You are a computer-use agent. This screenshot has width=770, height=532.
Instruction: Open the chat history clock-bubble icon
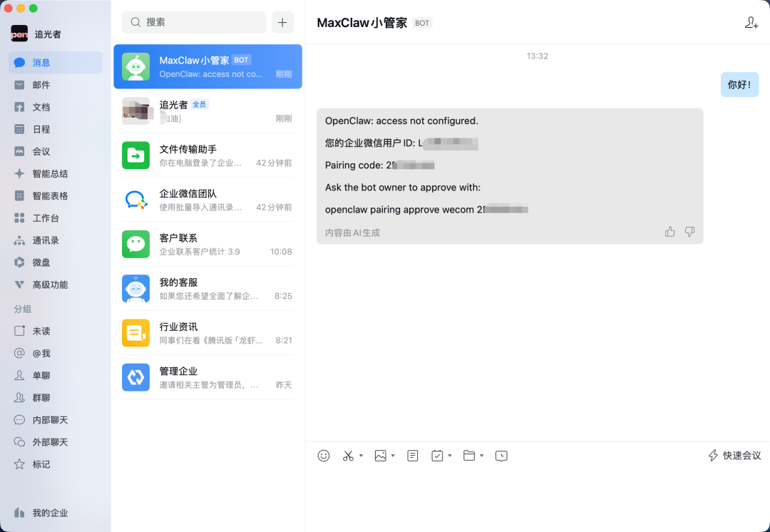coord(501,456)
